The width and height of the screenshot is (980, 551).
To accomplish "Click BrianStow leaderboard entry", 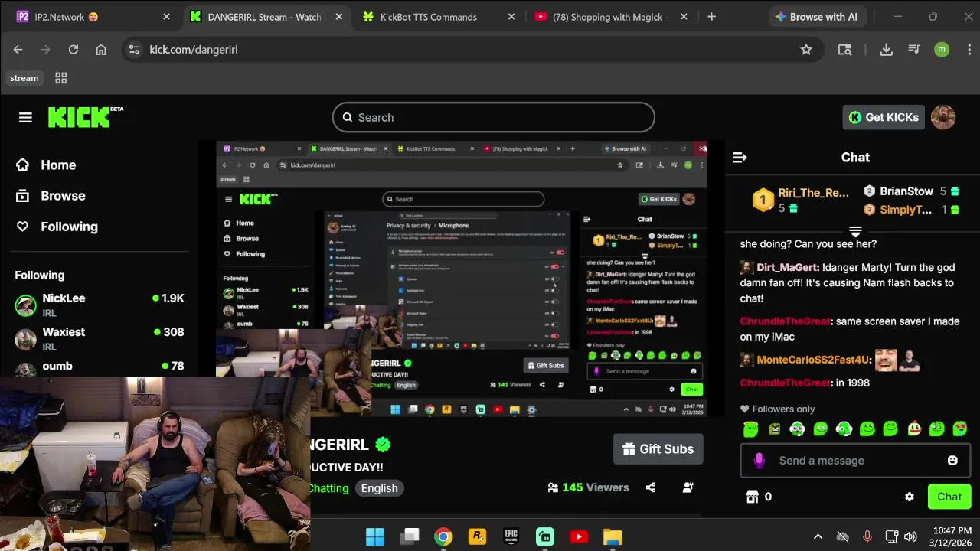I will pos(911,191).
